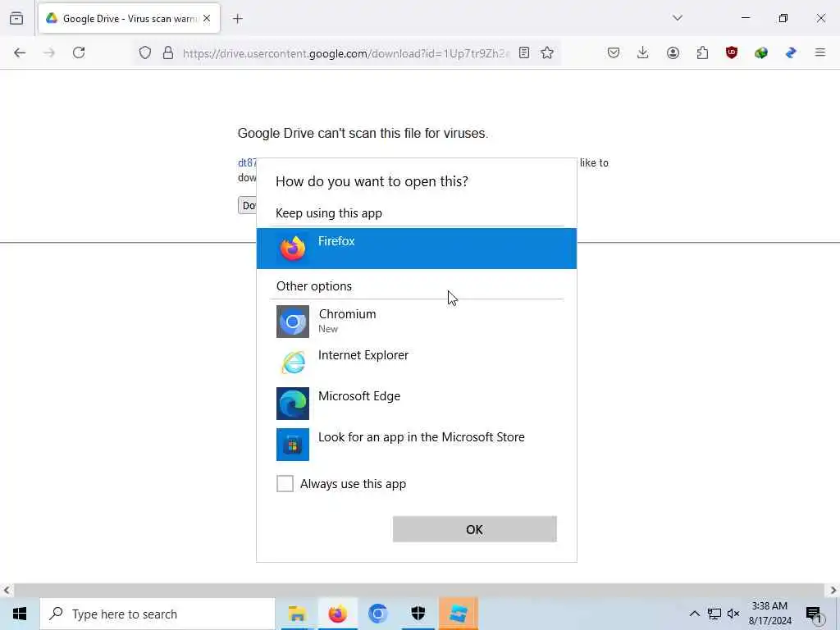Open Windows Security shield on taskbar

(418, 614)
